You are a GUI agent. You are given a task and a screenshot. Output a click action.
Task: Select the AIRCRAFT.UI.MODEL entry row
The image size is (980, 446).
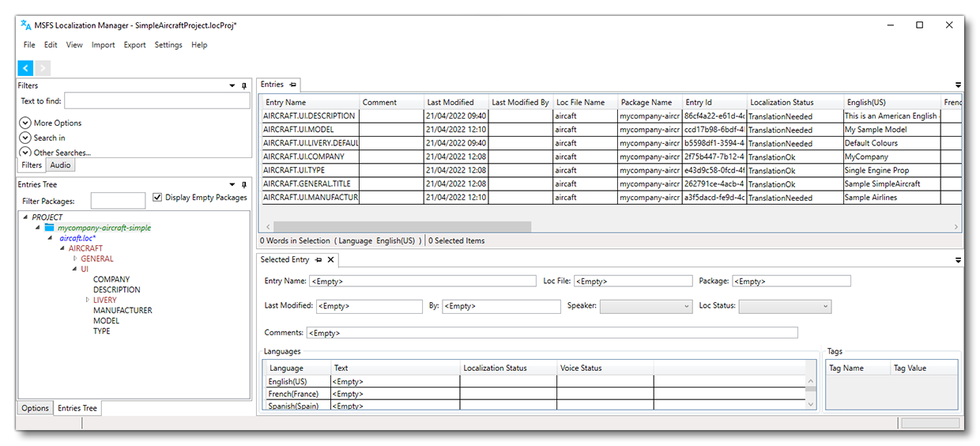(310, 130)
